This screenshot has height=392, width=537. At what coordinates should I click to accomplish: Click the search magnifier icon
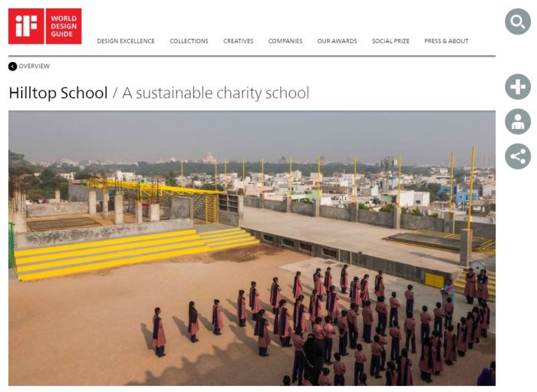point(518,21)
